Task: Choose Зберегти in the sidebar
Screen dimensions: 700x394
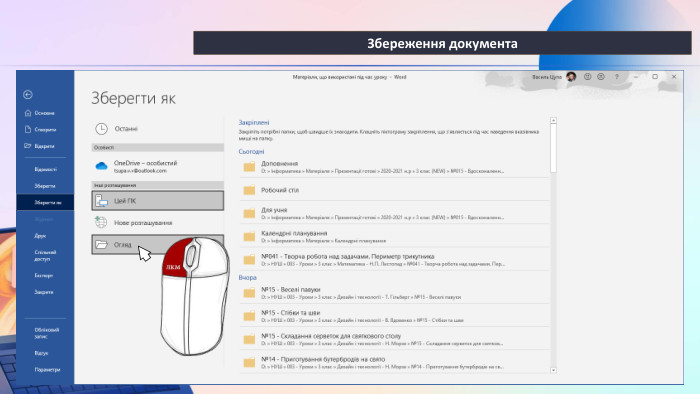Action: (45, 186)
